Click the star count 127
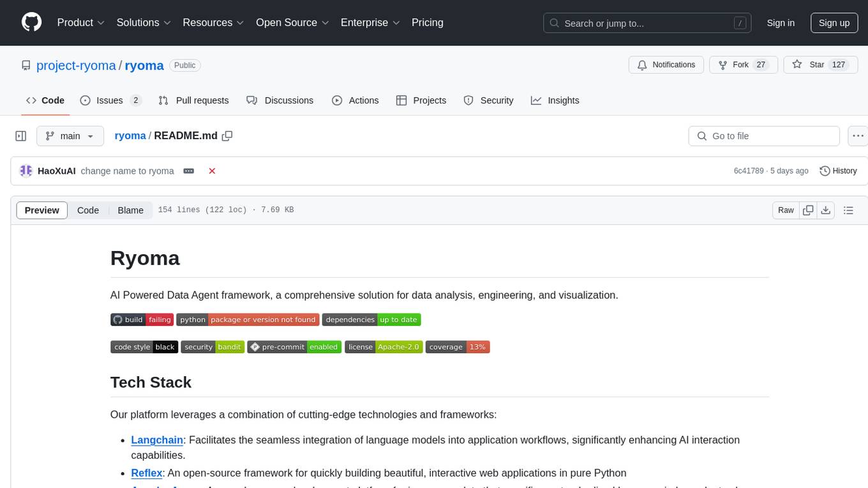 coord(839,65)
